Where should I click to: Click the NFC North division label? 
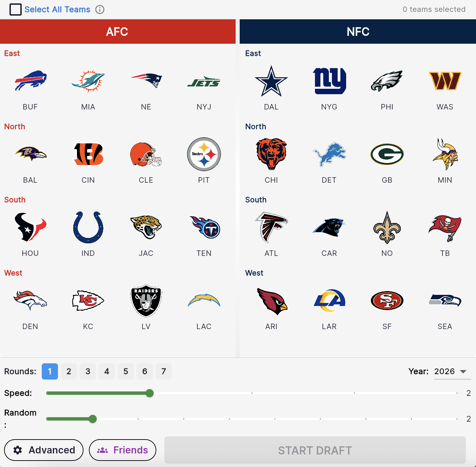tap(256, 126)
